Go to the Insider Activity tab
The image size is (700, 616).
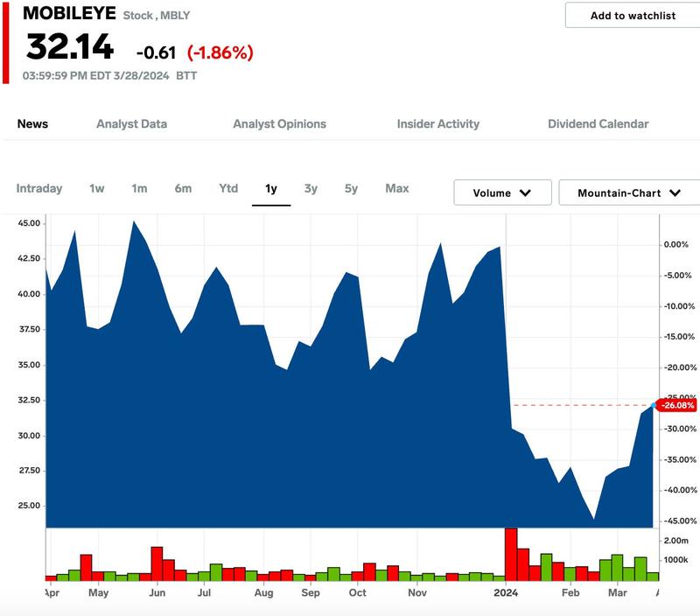[x=438, y=123]
